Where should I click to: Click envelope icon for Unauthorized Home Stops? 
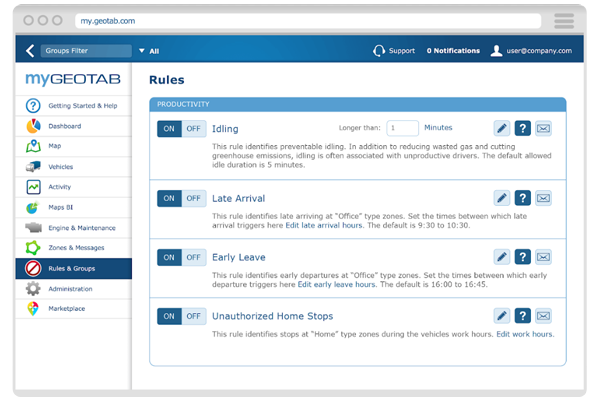click(543, 316)
